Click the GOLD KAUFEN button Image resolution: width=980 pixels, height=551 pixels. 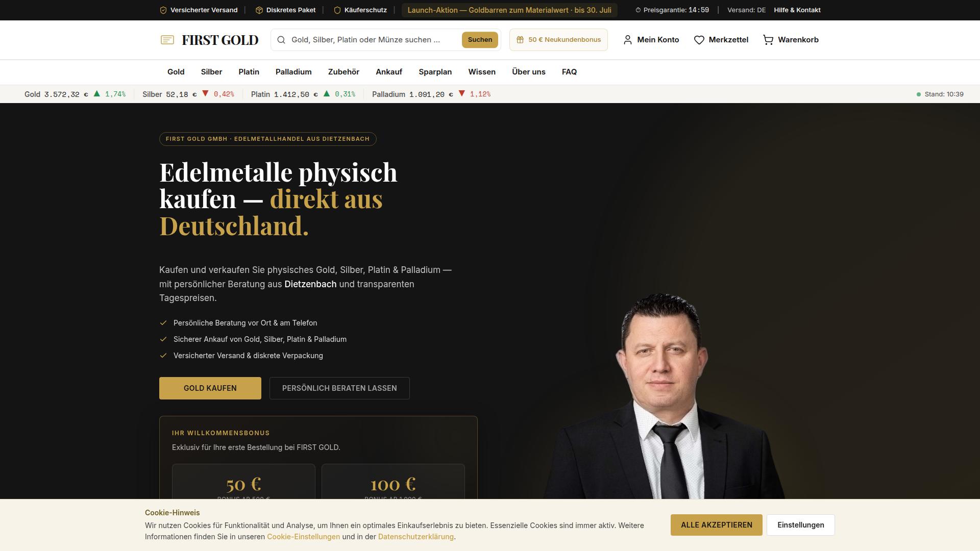click(x=210, y=388)
